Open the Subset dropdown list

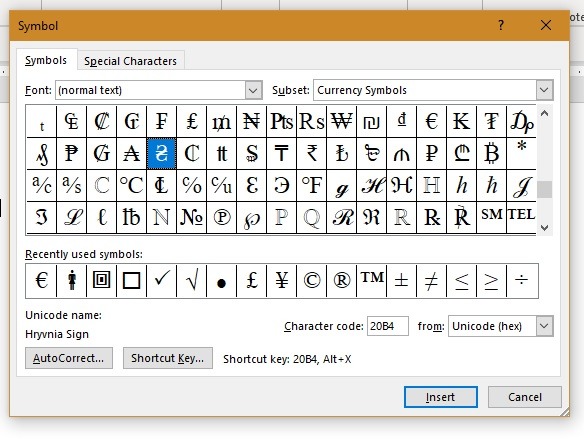544,90
